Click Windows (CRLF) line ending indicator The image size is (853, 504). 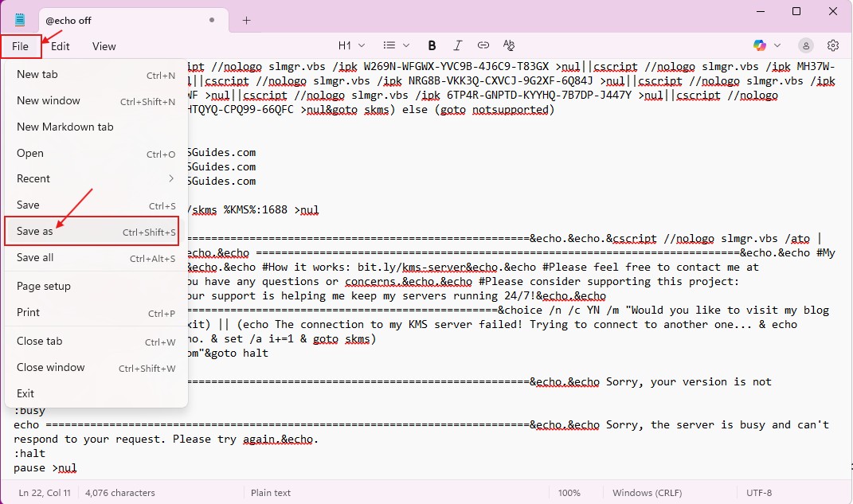point(665,493)
